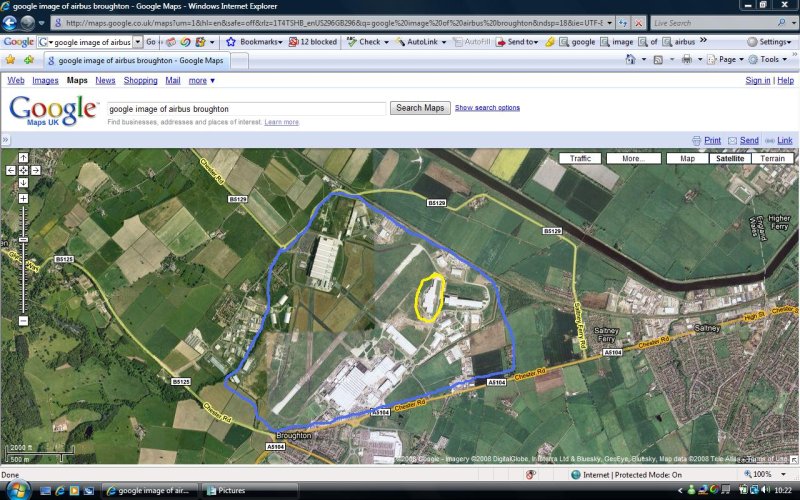Click the page refresh button

click(x=622, y=22)
